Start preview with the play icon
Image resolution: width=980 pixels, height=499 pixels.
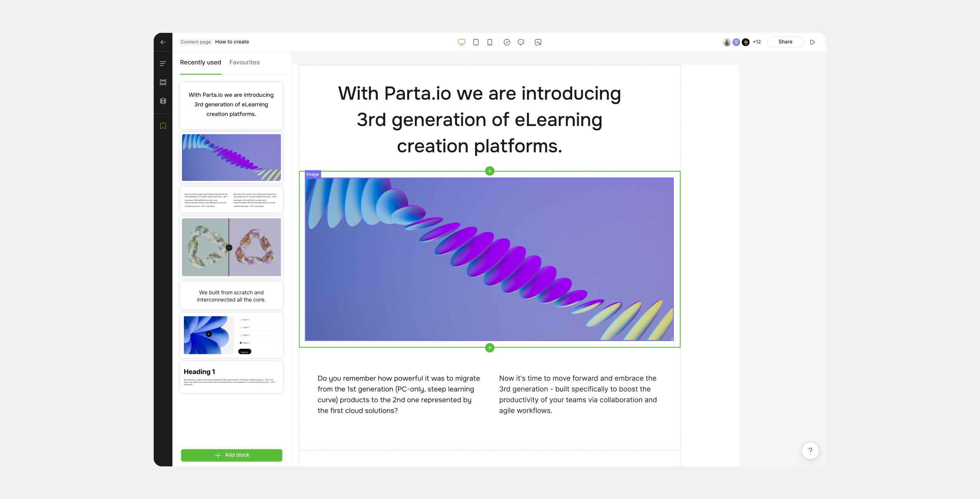point(812,42)
